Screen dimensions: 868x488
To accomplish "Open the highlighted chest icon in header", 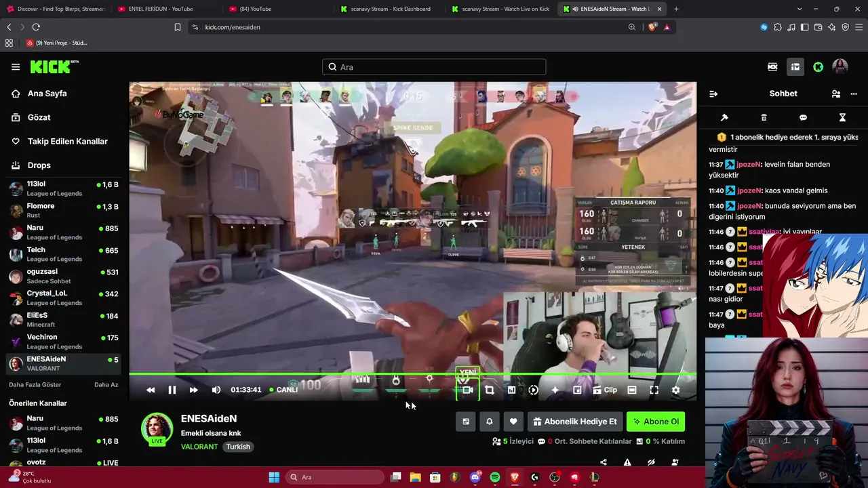I will 795,66.
